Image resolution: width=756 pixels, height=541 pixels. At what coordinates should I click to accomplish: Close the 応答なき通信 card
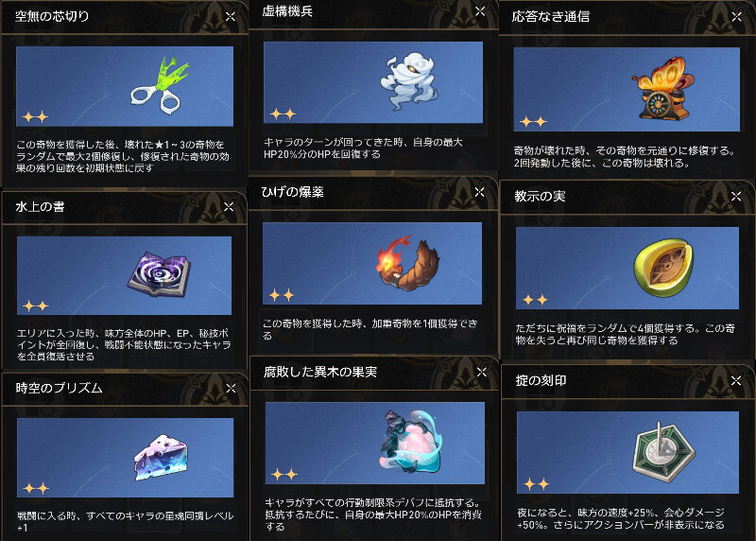[736, 17]
